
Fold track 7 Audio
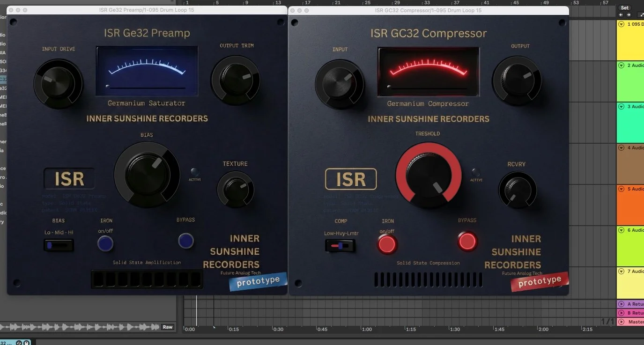click(622, 272)
